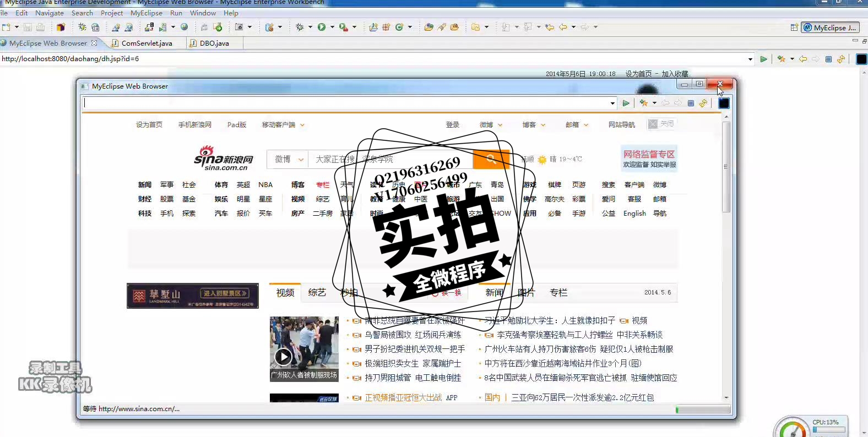
Task: Click the Back arrow beside localhost URL bar
Action: (803, 59)
